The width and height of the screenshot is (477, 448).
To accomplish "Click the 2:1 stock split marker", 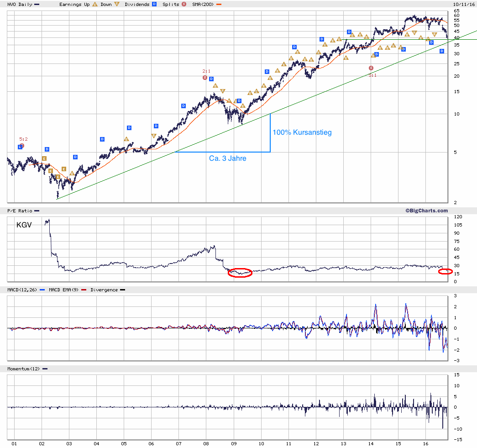I will pos(205,78).
